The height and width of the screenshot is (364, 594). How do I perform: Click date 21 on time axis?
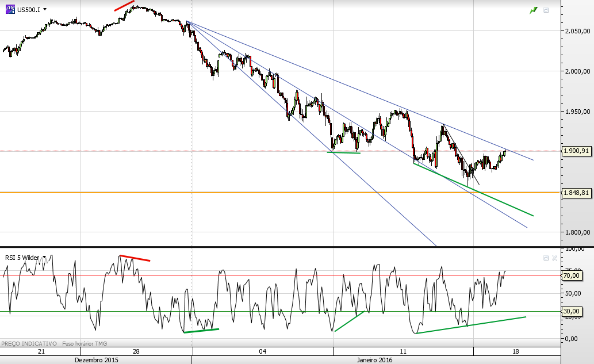[41, 351]
